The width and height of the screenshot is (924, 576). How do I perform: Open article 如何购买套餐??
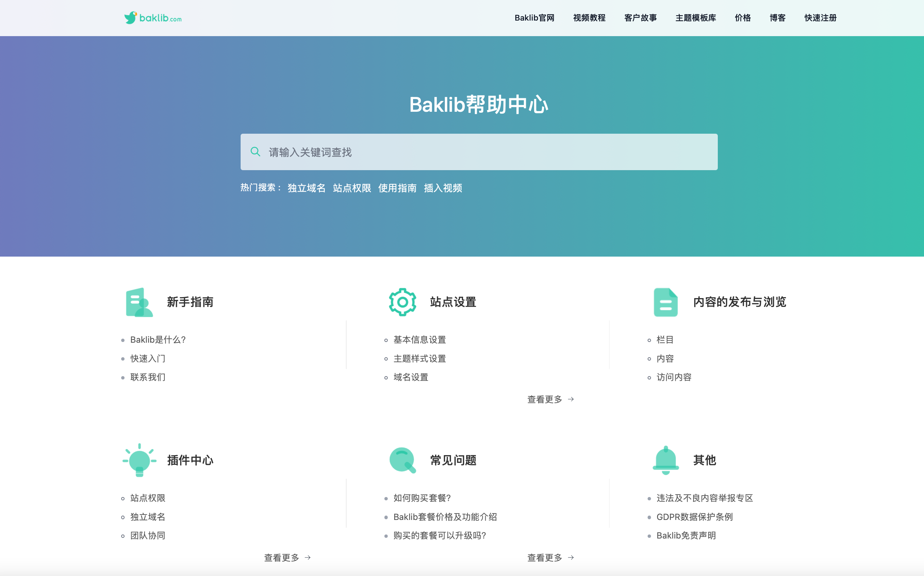click(422, 498)
